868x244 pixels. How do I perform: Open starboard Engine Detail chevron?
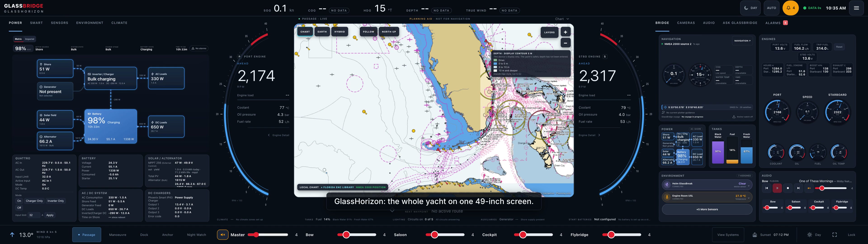[x=599, y=135]
